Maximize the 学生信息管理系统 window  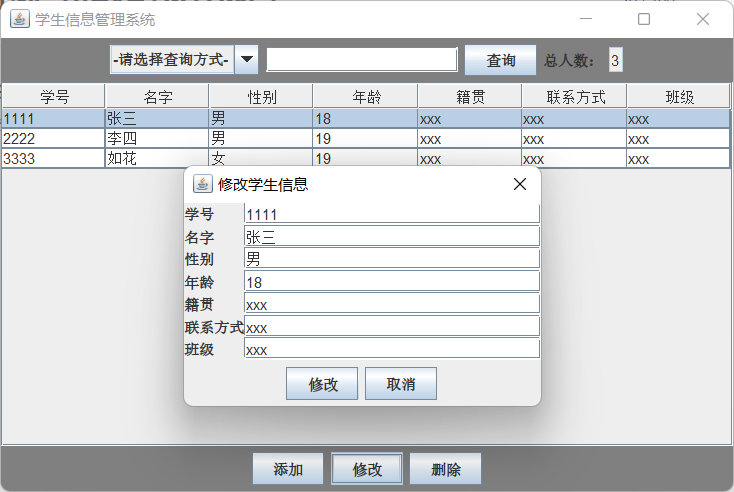point(644,19)
